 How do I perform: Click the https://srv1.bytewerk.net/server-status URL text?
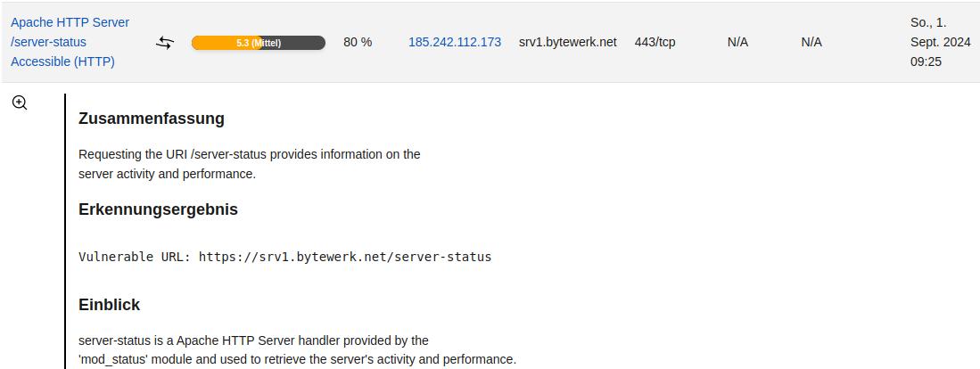(345, 257)
